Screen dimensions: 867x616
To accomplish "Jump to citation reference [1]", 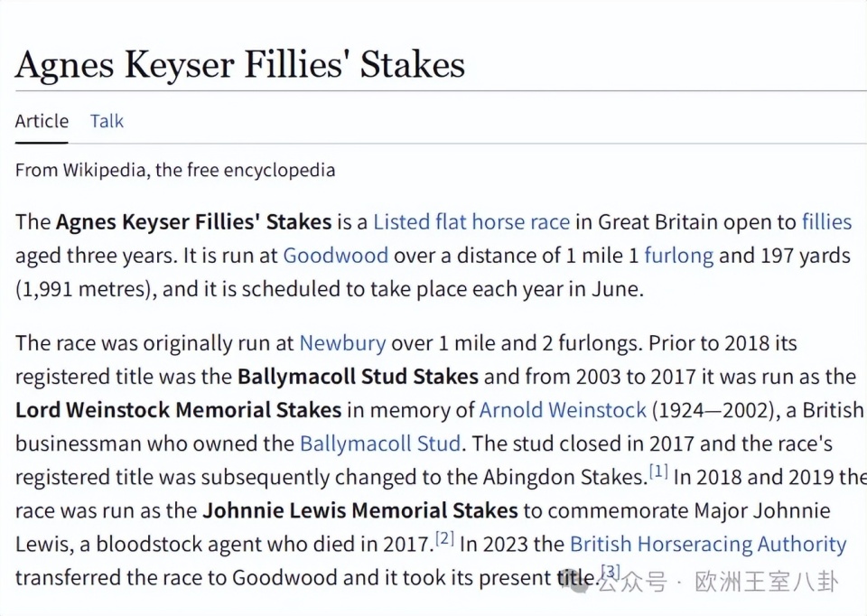I will click(658, 471).
